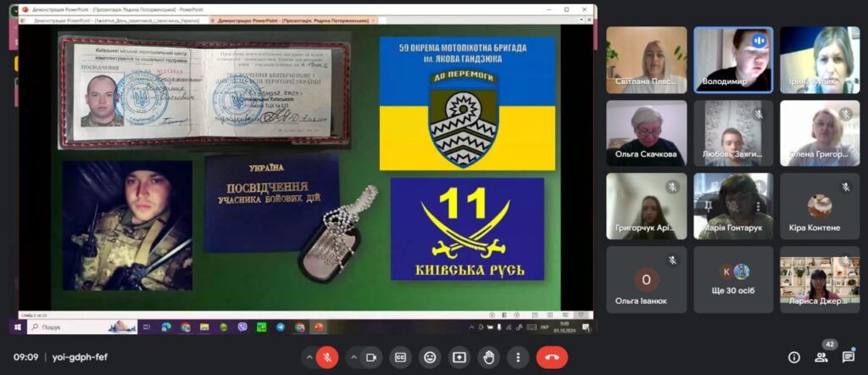Select Ольга Іванюк participant tile
The height and width of the screenshot is (375, 868).
pos(646,280)
